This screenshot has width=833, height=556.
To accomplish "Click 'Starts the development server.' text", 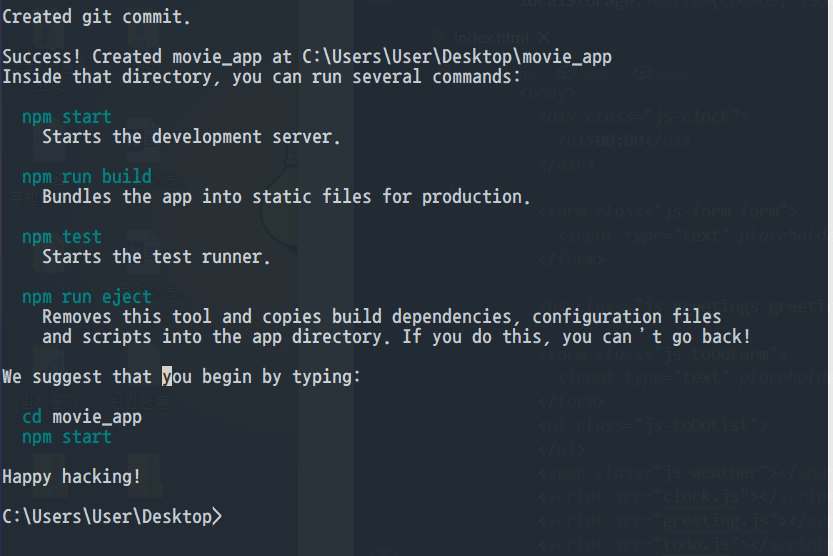I will pyautogui.click(x=191, y=137).
